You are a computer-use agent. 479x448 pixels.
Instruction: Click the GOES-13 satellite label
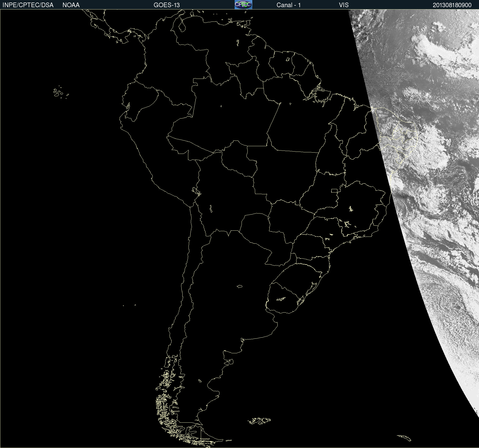tap(167, 5)
